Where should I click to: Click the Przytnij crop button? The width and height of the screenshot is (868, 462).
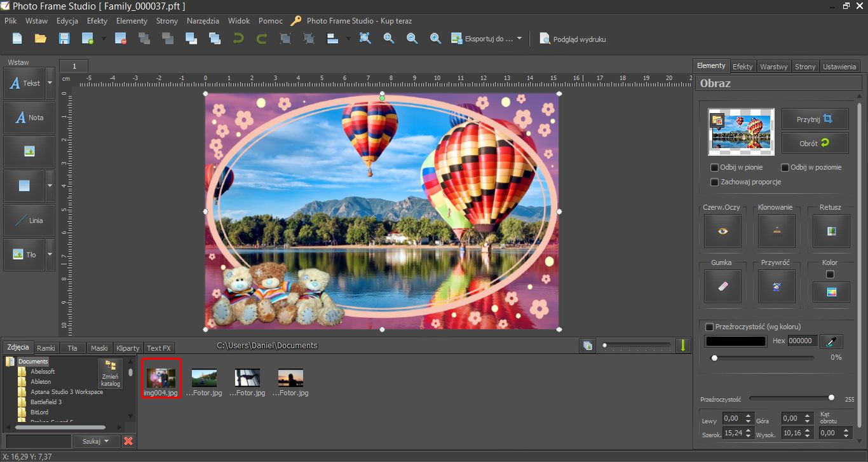815,119
